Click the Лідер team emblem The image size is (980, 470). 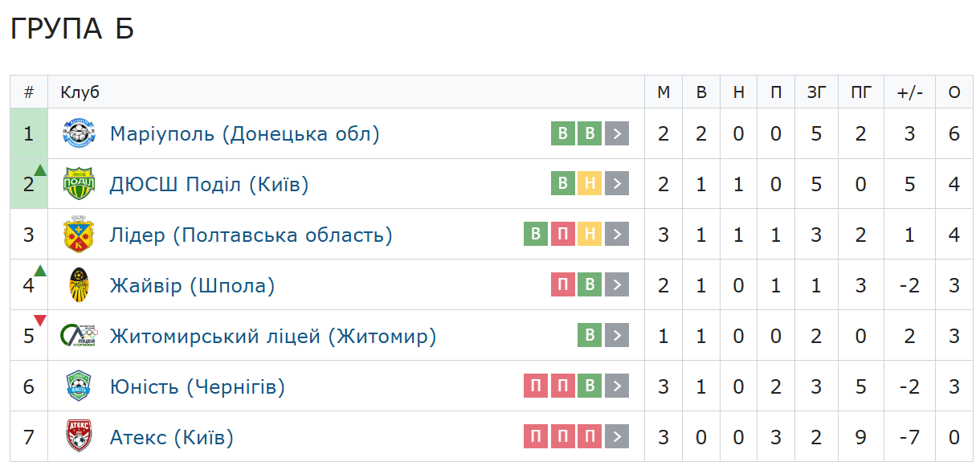pyautogui.click(x=80, y=235)
